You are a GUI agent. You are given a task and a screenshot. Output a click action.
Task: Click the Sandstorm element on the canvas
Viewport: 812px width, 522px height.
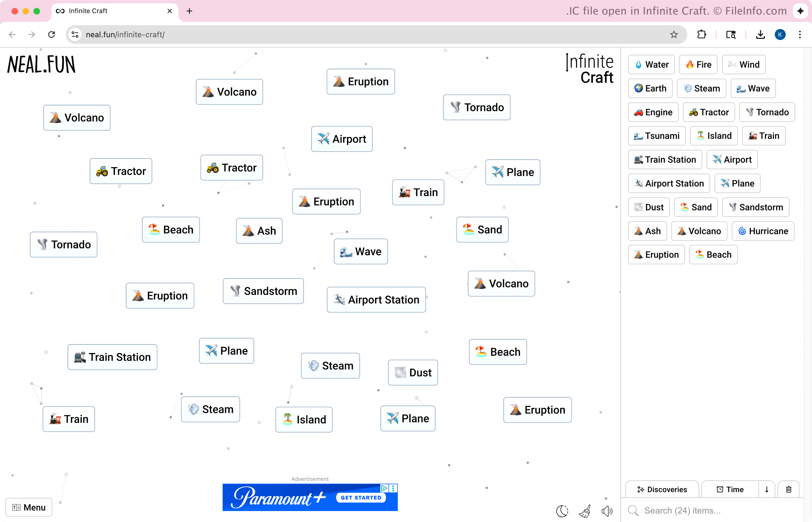tap(263, 291)
